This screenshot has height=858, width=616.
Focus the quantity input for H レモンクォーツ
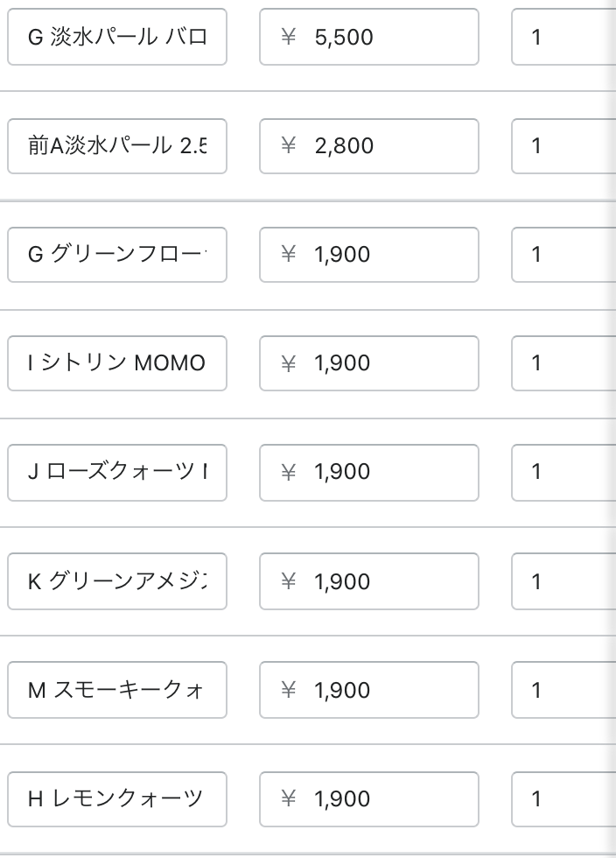[x=563, y=798]
